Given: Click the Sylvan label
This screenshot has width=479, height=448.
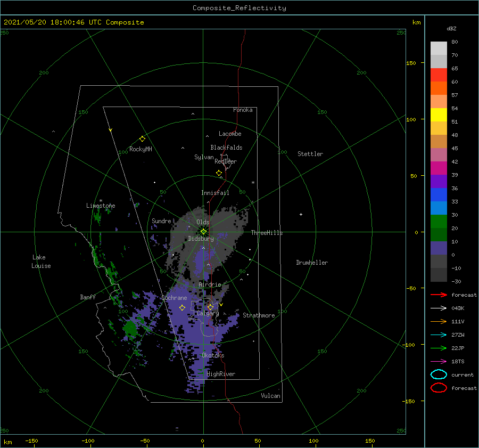Looking at the screenshot, I should point(204,157).
